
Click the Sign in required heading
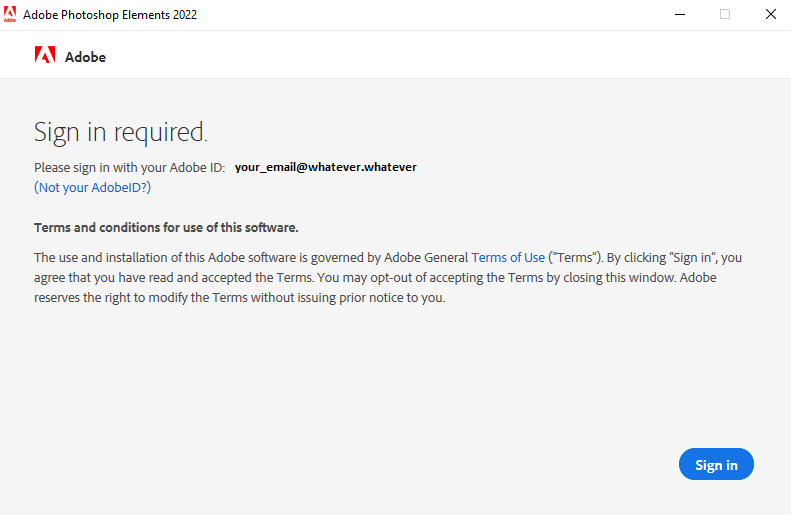(x=120, y=132)
